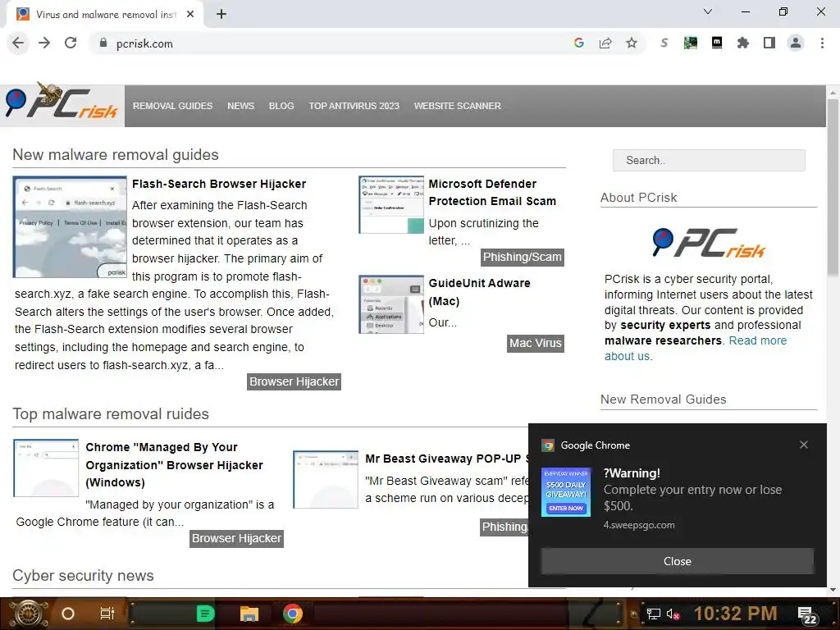The width and height of the screenshot is (840, 630).
Task: Click the Phishing/Scam tag under Microsoft Defender
Action: pyautogui.click(x=523, y=257)
